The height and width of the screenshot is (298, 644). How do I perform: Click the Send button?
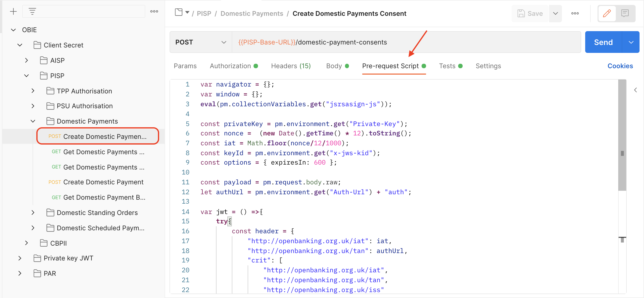(603, 42)
